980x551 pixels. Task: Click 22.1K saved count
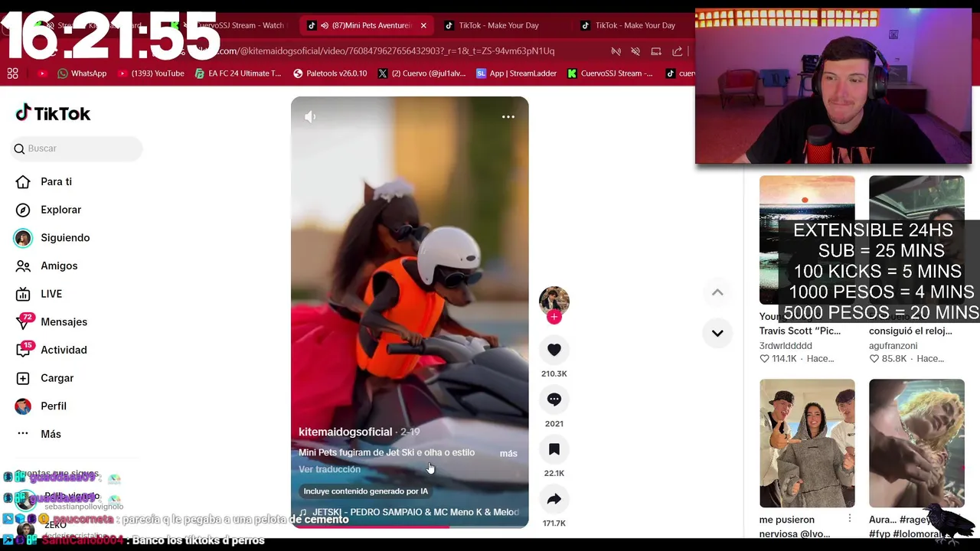[554, 474]
